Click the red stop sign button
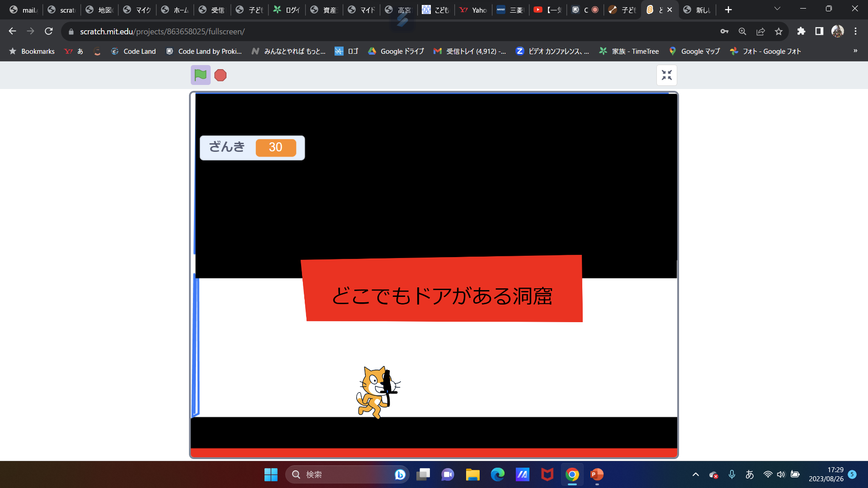868x488 pixels. point(220,75)
